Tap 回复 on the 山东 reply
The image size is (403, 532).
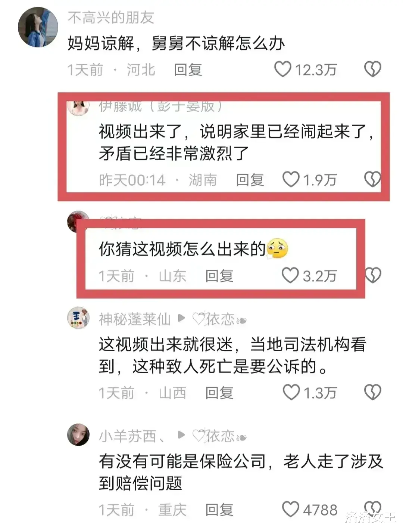[x=219, y=276]
